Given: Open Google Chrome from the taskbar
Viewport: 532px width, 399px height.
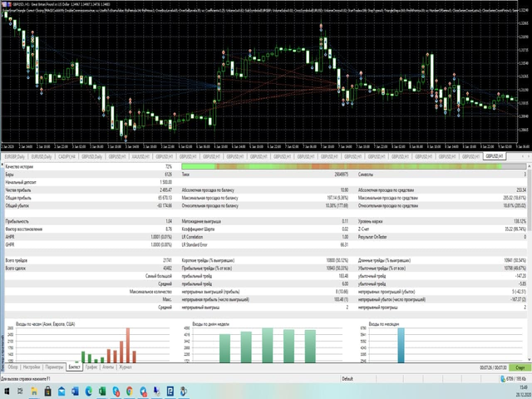Looking at the screenshot, I should 130,392.
